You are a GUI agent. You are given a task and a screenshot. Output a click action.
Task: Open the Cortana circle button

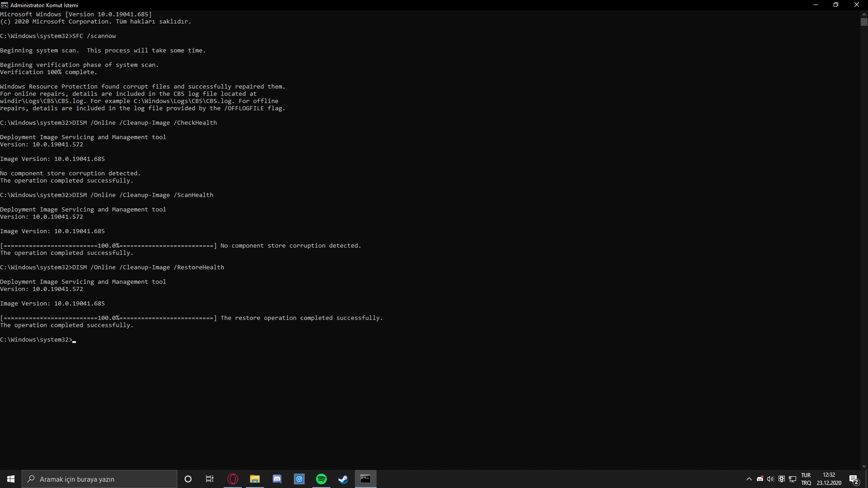[188, 479]
